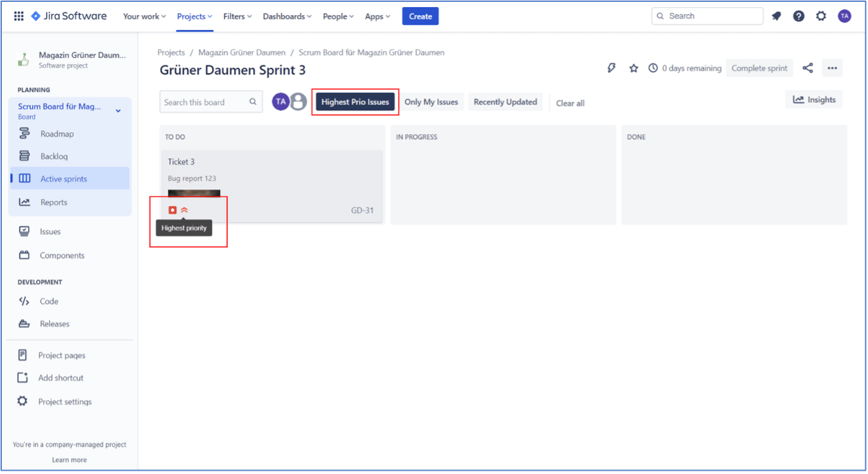
Task: Open the help question mark icon
Action: point(798,17)
